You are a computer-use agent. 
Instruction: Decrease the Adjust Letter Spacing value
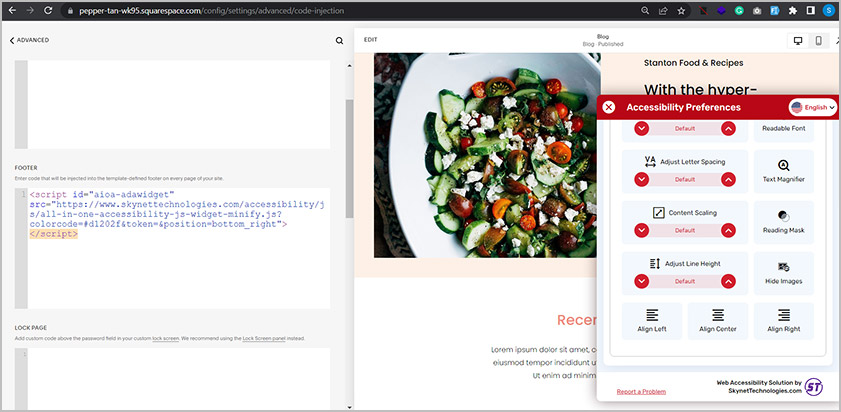click(x=641, y=179)
